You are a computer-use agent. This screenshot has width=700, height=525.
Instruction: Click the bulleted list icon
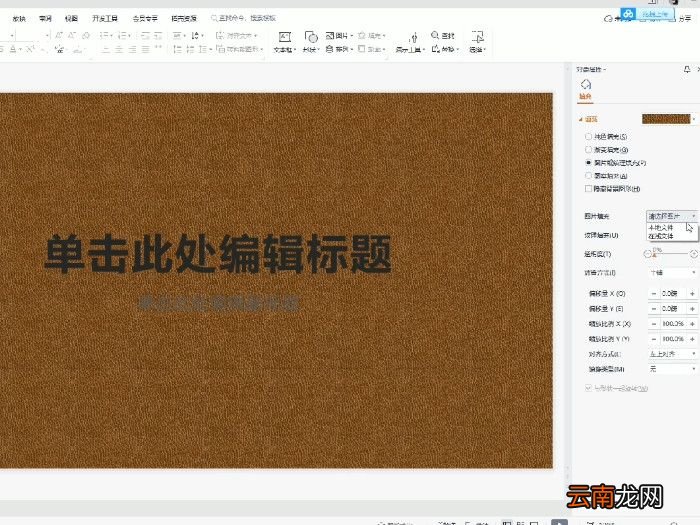click(x=106, y=35)
